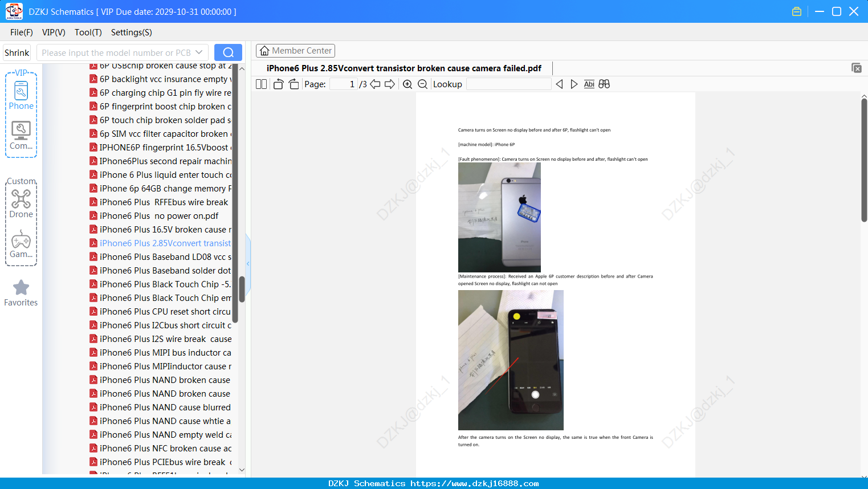This screenshot has width=868, height=489.
Task: Select the iPhone6 Plus 2.85Vconvert PDF tab
Action: (x=404, y=68)
